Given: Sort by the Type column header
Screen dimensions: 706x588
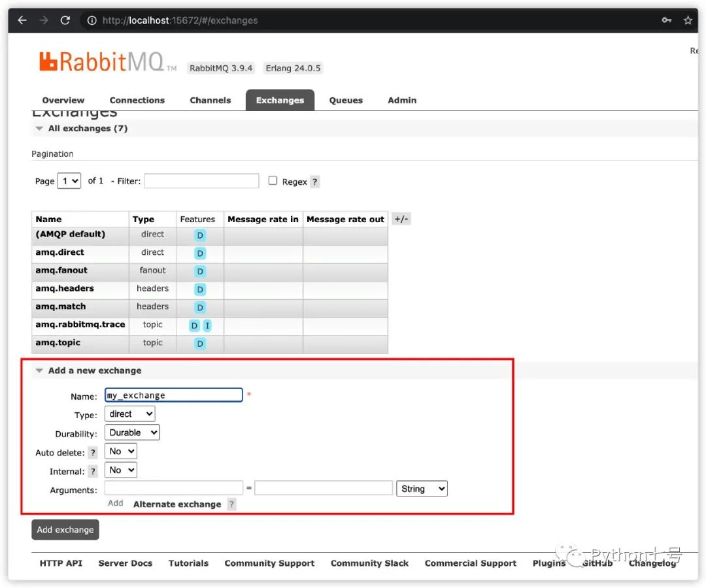Looking at the screenshot, I should (143, 219).
